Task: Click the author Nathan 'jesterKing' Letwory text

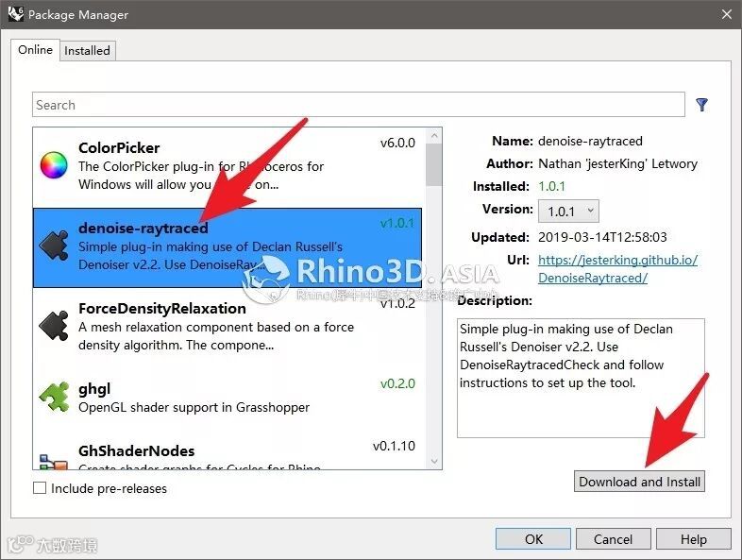Action: pyautogui.click(x=617, y=163)
